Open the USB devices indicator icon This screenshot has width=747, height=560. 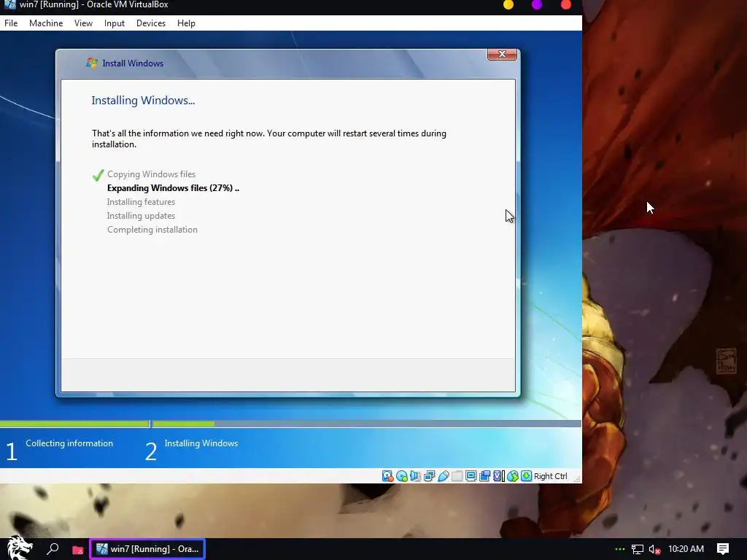[x=443, y=475]
